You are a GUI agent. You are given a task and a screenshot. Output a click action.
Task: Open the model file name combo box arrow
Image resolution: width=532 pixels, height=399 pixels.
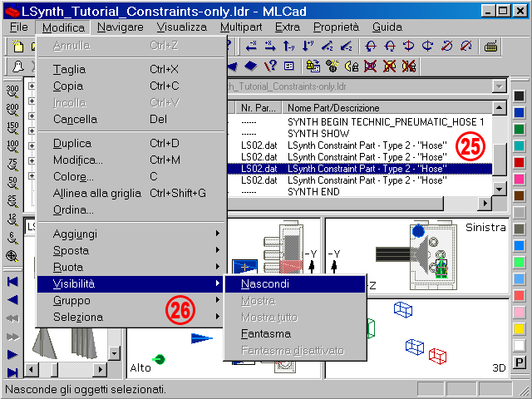[x=499, y=86]
